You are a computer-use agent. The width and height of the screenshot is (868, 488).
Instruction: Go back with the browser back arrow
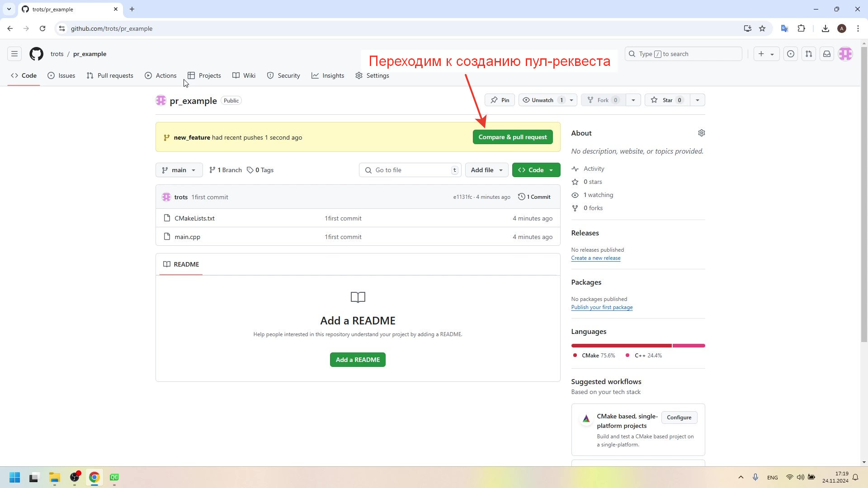pos(10,28)
